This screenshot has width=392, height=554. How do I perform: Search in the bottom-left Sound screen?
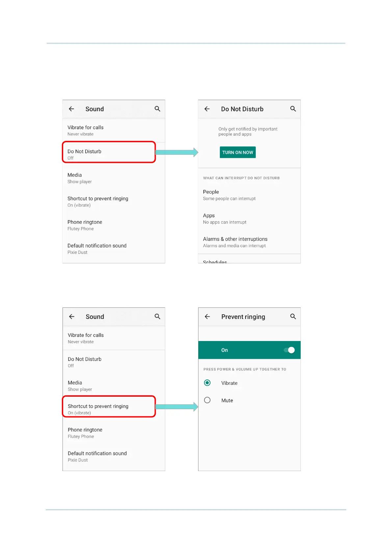(x=157, y=317)
